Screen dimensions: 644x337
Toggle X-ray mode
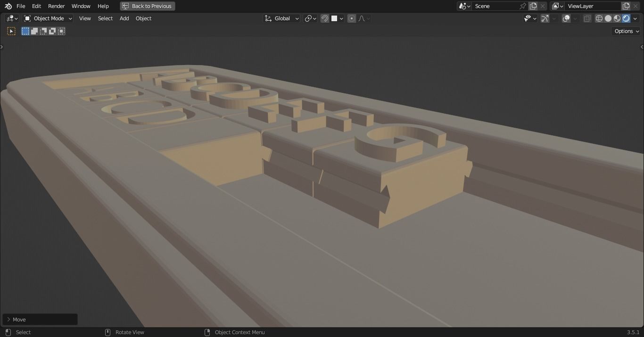(587, 18)
